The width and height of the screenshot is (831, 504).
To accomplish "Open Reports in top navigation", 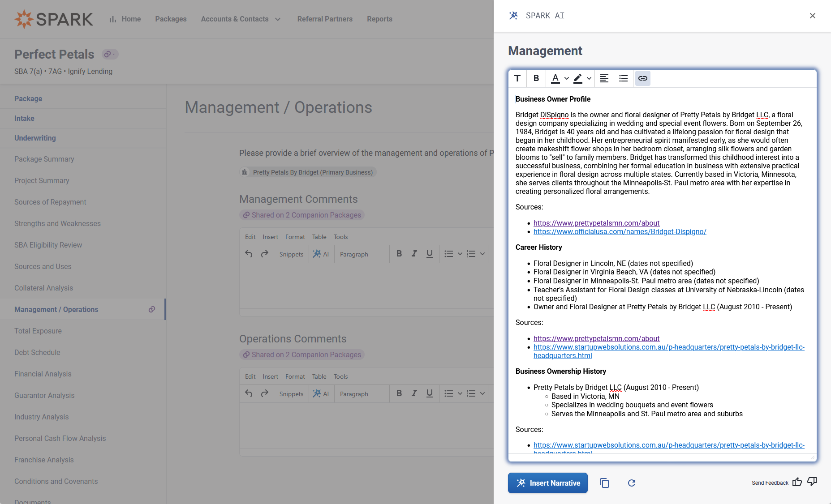I will [379, 19].
